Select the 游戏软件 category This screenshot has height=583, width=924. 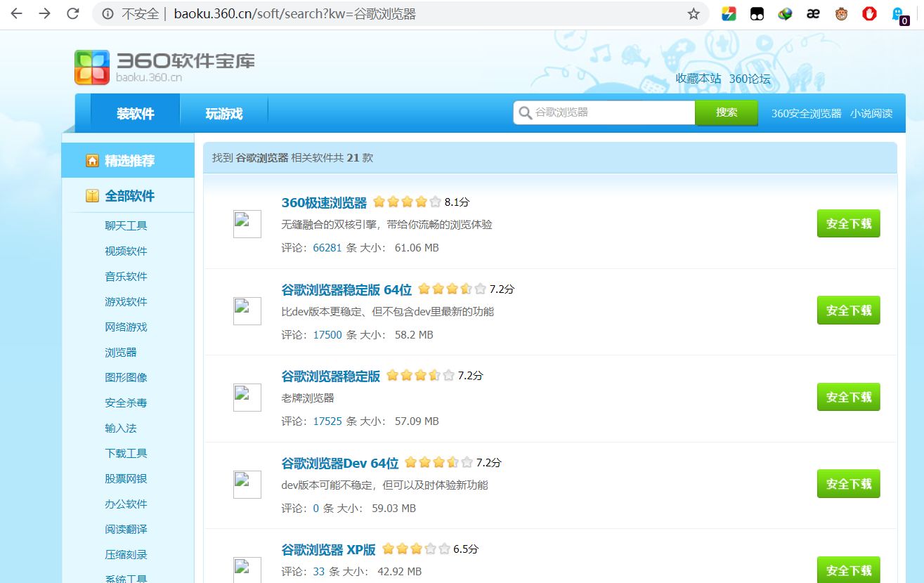coord(126,301)
